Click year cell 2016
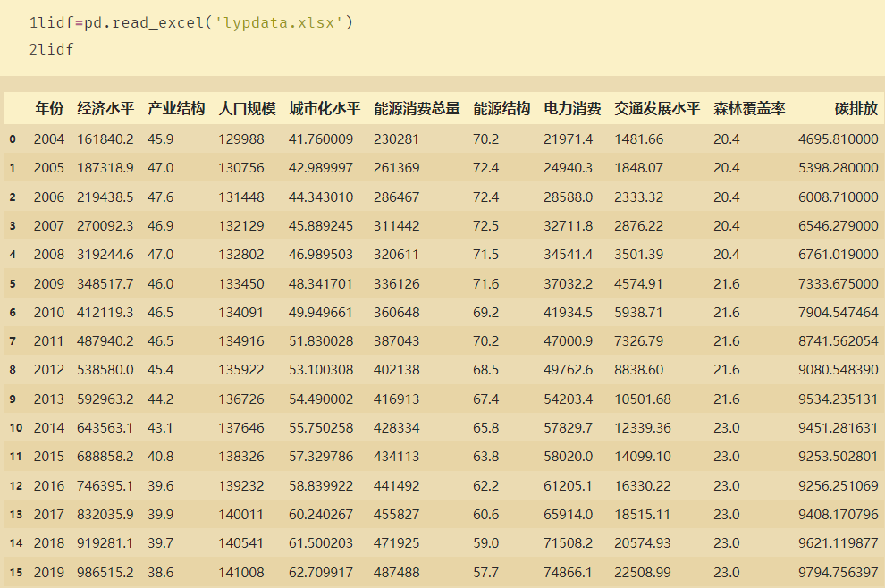The image size is (885, 588). coord(49,486)
